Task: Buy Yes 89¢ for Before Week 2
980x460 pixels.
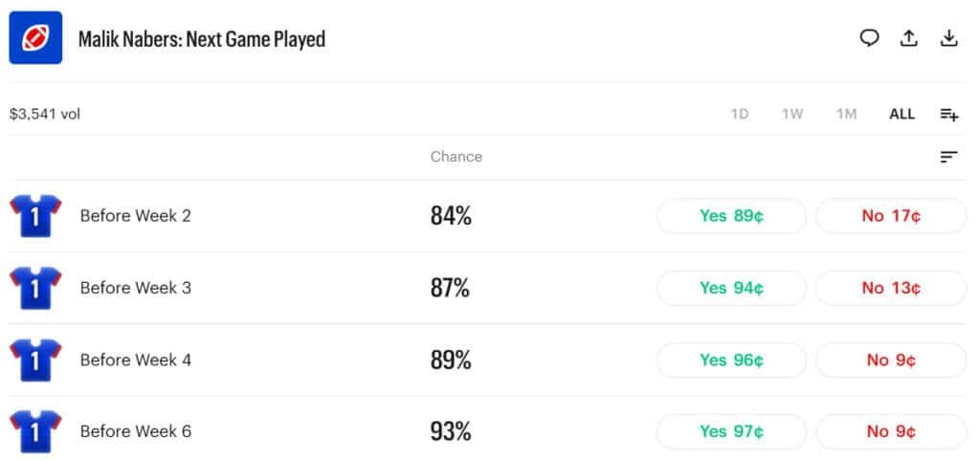Action: click(731, 216)
